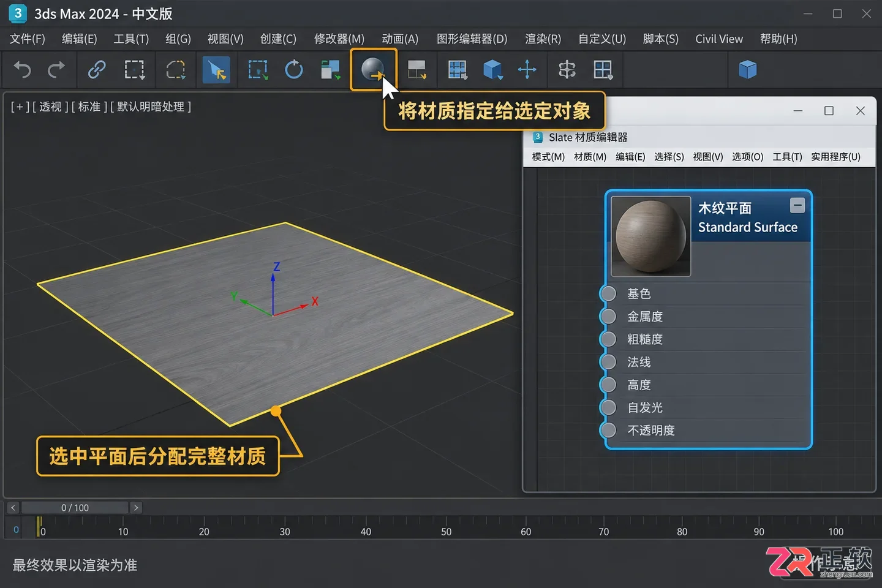The width and height of the screenshot is (882, 588).
Task: Redo the last undone action
Action: click(x=56, y=70)
